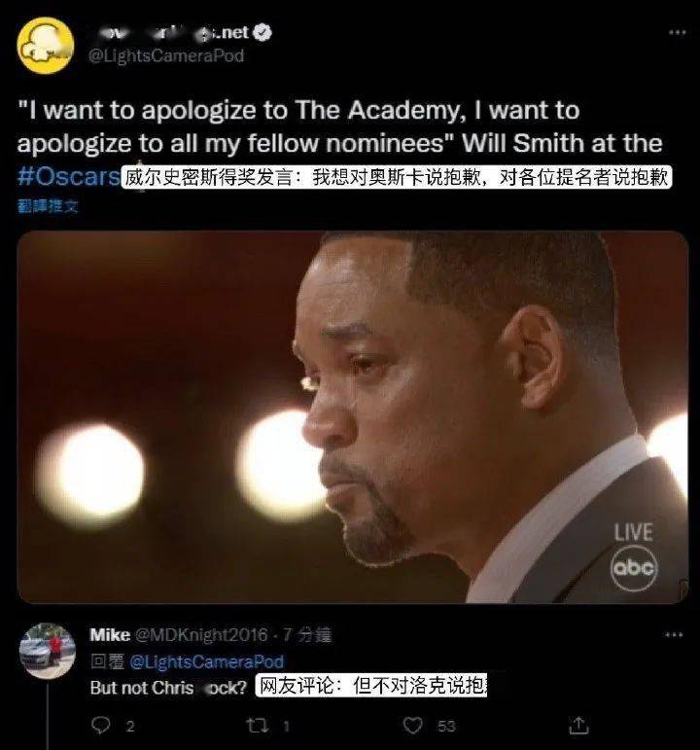Open the @LightsCameraPod mention in reply
The image size is (700, 750).
[x=206, y=661]
